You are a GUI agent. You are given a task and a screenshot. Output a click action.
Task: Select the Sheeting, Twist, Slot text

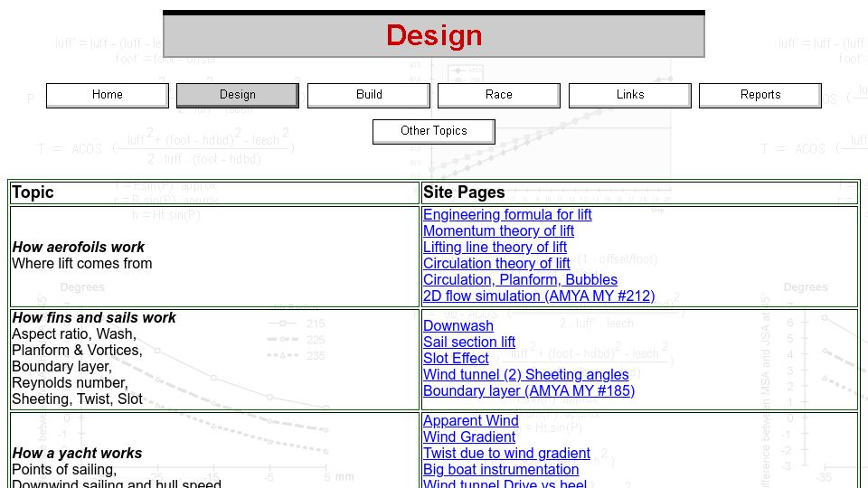coord(77,399)
